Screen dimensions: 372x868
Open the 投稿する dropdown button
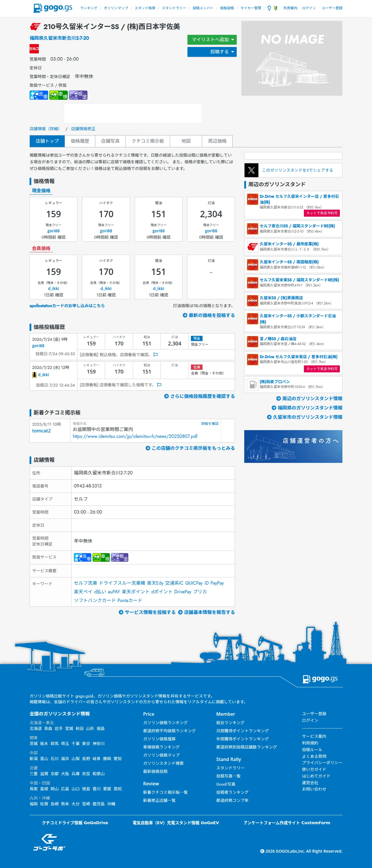click(212, 52)
